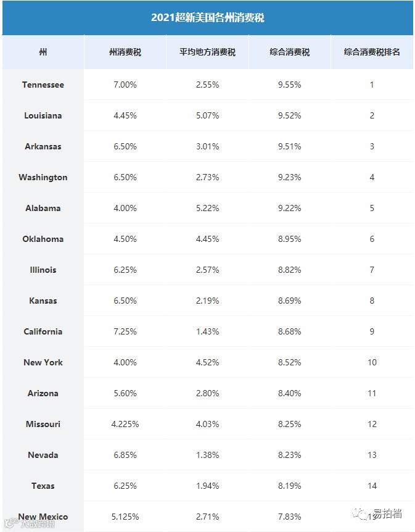Select Tennessee's 9.55% combined tax cell
The image size is (415, 532).
289,85
